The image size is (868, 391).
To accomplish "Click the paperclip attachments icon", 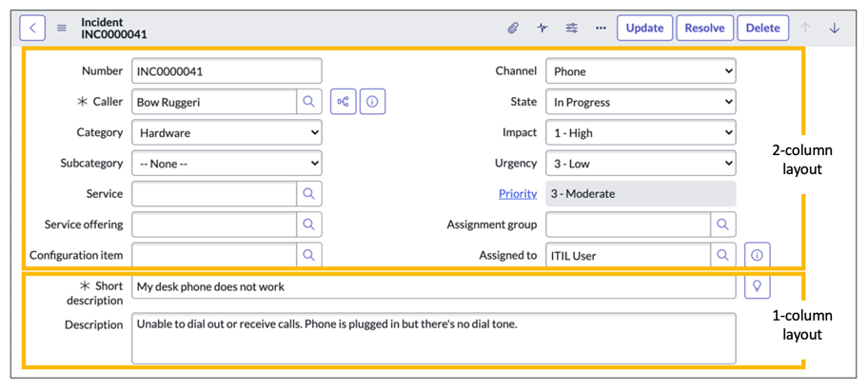I will click(512, 28).
